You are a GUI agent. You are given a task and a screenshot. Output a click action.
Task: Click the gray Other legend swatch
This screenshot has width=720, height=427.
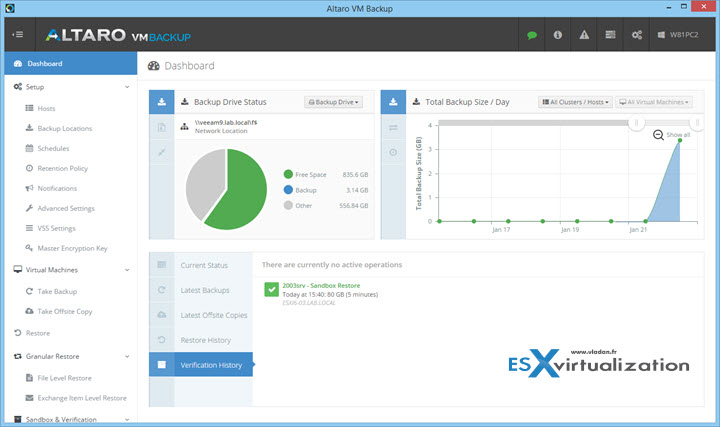tap(288, 205)
